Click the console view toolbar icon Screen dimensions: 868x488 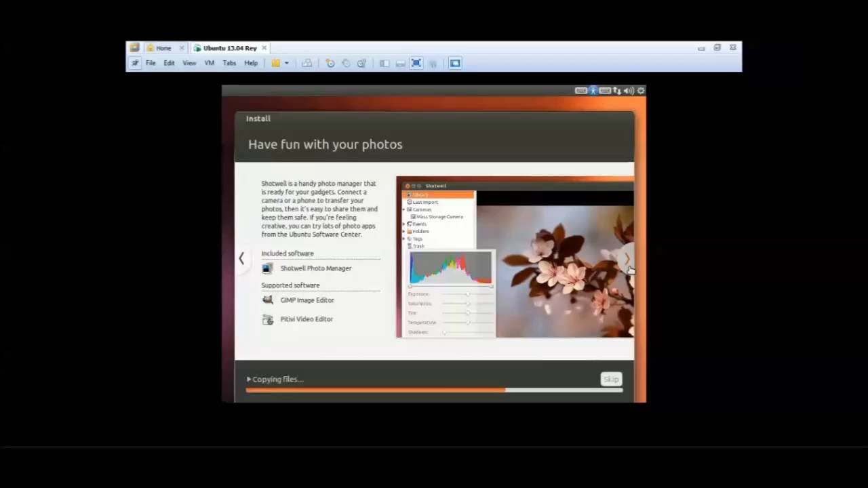point(455,63)
